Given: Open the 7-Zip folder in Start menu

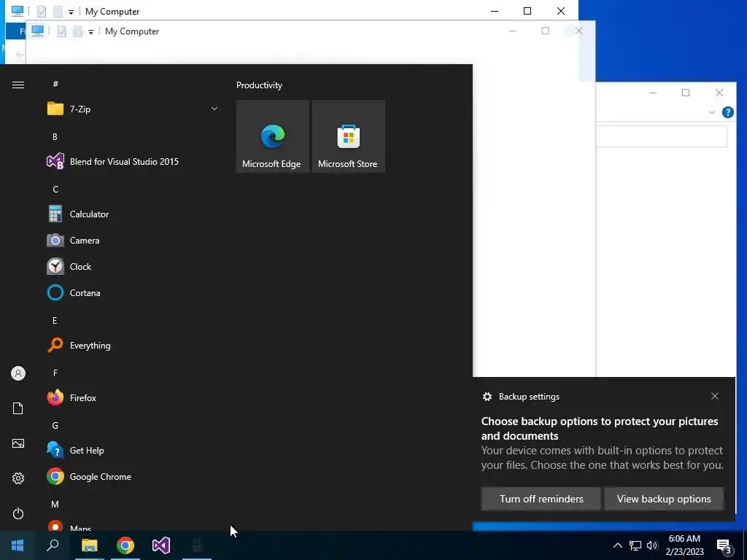Looking at the screenshot, I should (133, 109).
